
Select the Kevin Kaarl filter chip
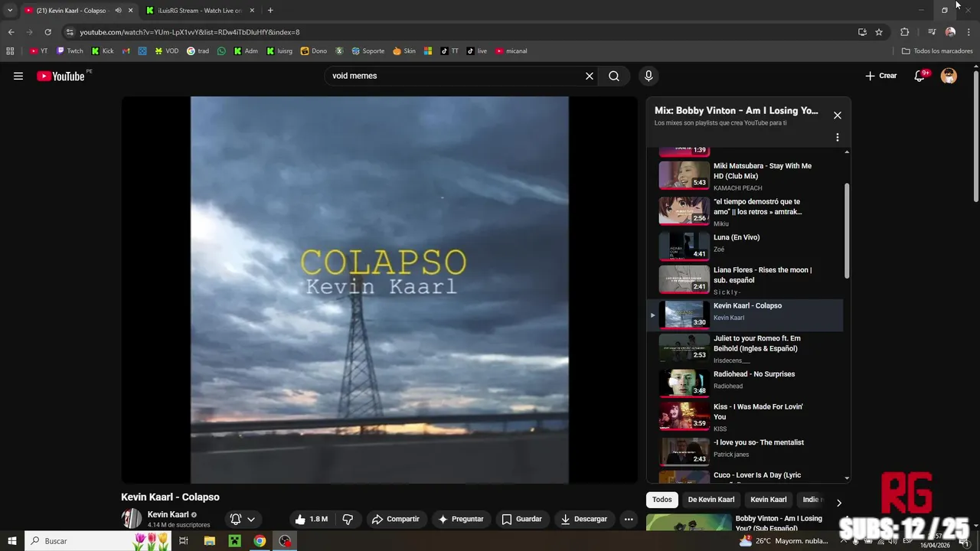[768, 500]
